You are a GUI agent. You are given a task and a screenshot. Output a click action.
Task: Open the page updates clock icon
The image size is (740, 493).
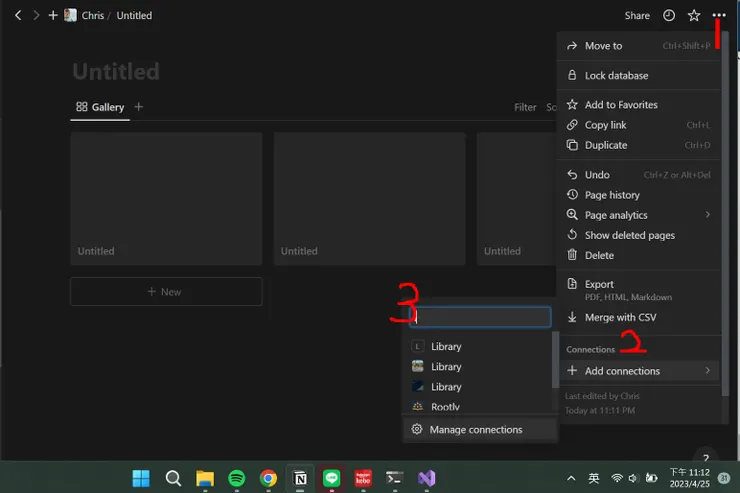click(x=669, y=15)
